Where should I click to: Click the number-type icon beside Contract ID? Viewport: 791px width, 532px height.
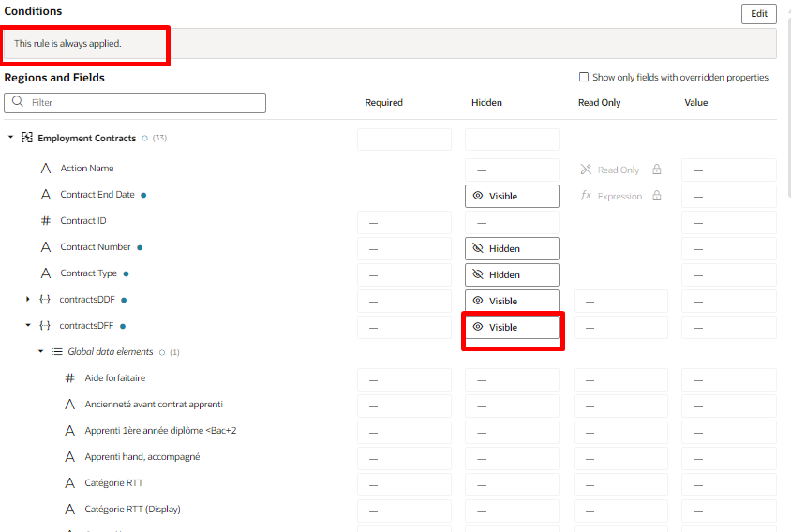(x=46, y=220)
